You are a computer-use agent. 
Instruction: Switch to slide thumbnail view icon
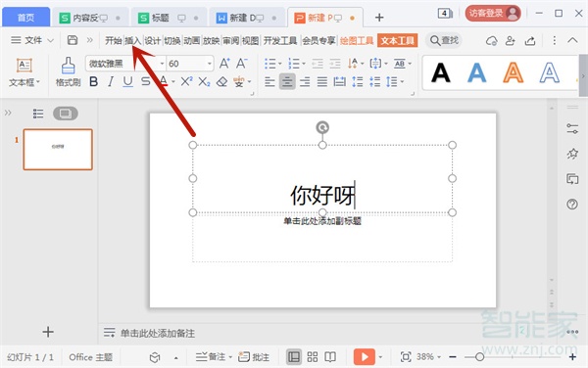[x=66, y=114]
